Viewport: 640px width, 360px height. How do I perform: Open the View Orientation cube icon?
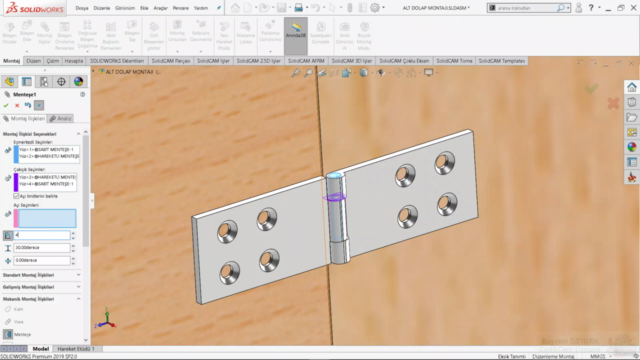[347, 73]
